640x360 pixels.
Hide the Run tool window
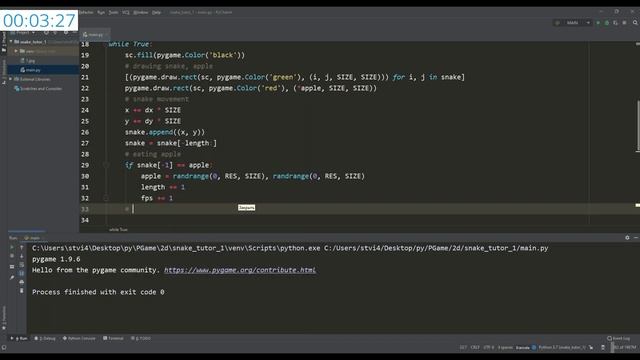[636, 238]
